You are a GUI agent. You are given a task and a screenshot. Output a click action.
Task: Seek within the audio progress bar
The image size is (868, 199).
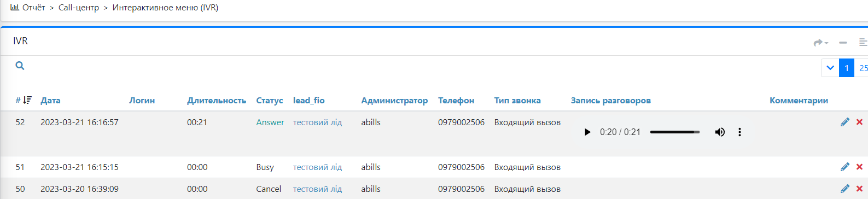675,132
